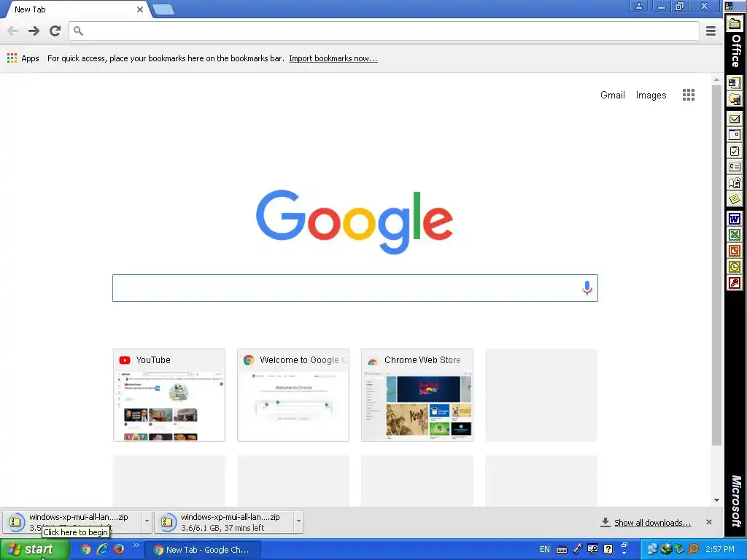Launch Microsoft Outlook from Office bar
The width and height of the screenshot is (747, 560).
coord(734,267)
